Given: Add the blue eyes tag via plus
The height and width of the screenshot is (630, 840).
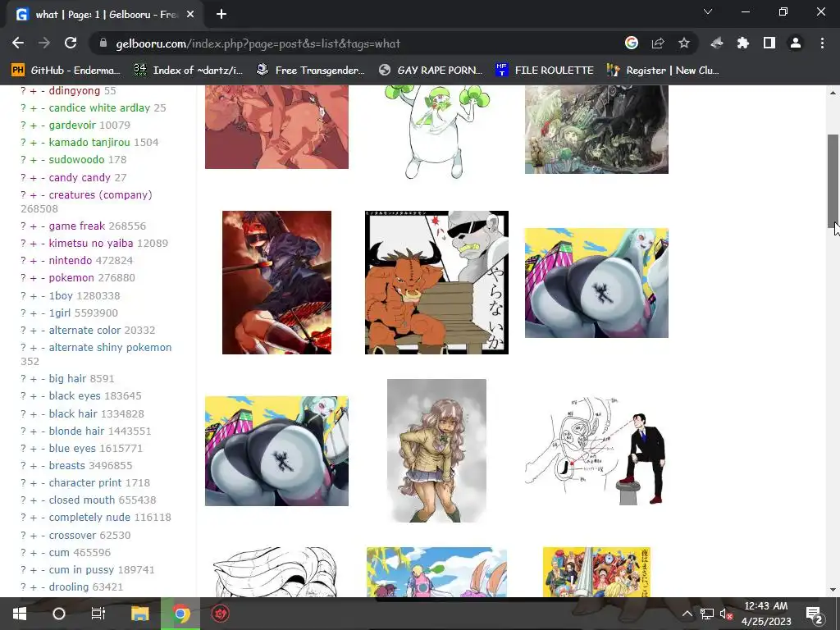Looking at the screenshot, I should tap(33, 449).
